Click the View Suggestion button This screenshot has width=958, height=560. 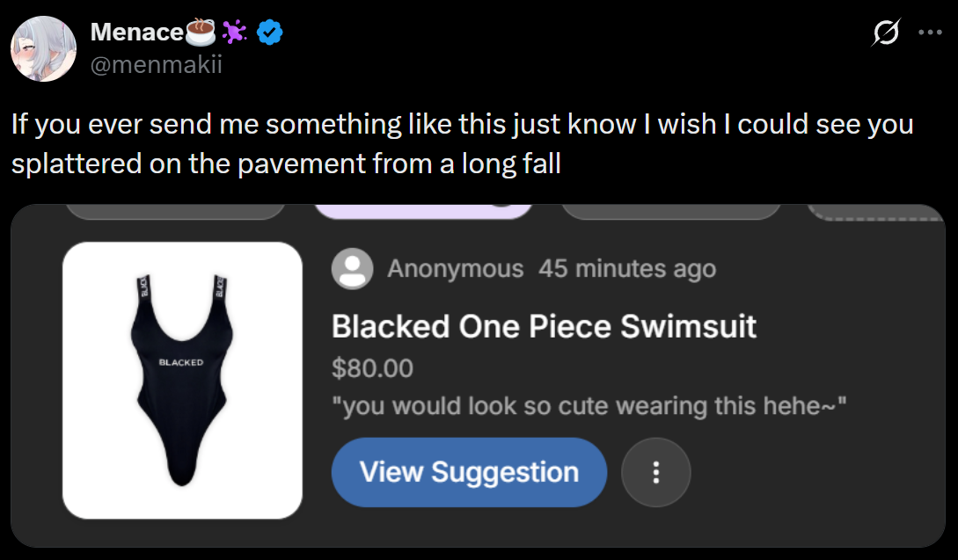469,472
